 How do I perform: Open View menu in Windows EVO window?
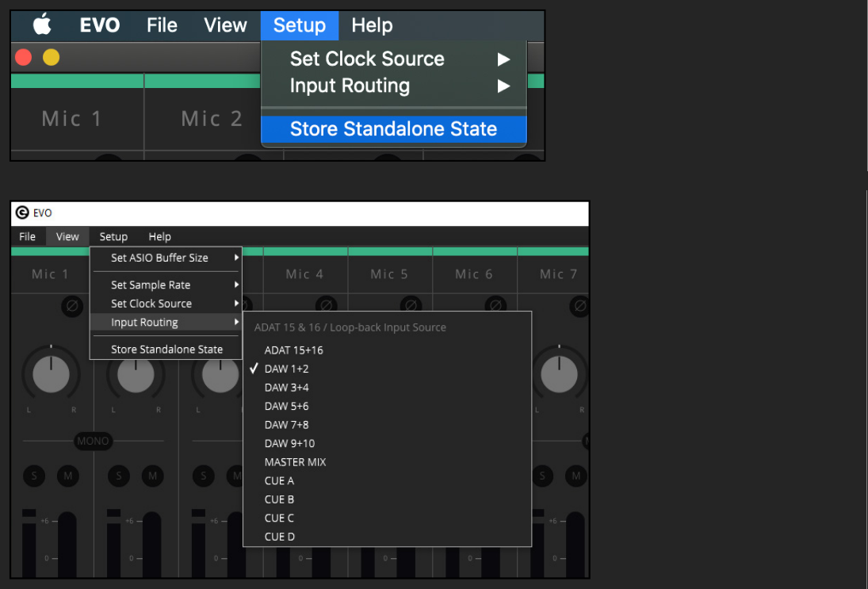(67, 236)
